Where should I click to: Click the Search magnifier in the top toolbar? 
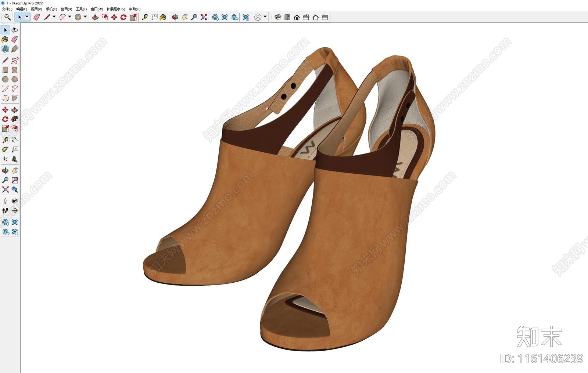[7, 17]
